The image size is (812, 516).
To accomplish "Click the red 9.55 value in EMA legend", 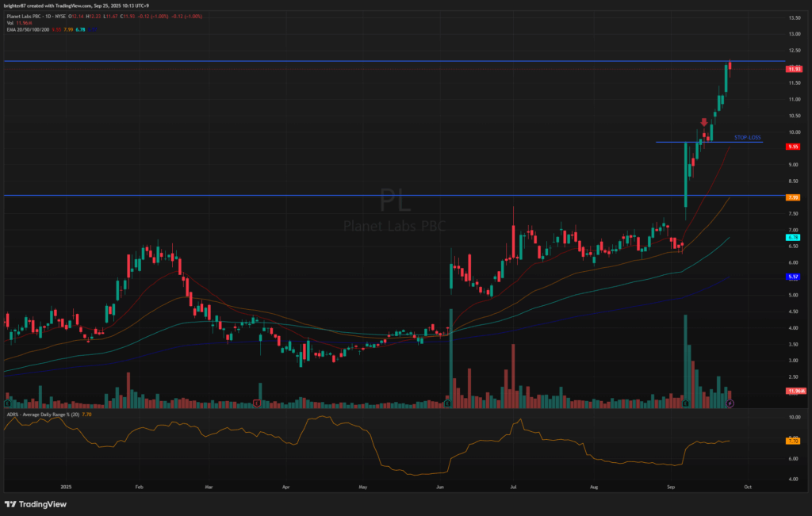I will pos(56,29).
